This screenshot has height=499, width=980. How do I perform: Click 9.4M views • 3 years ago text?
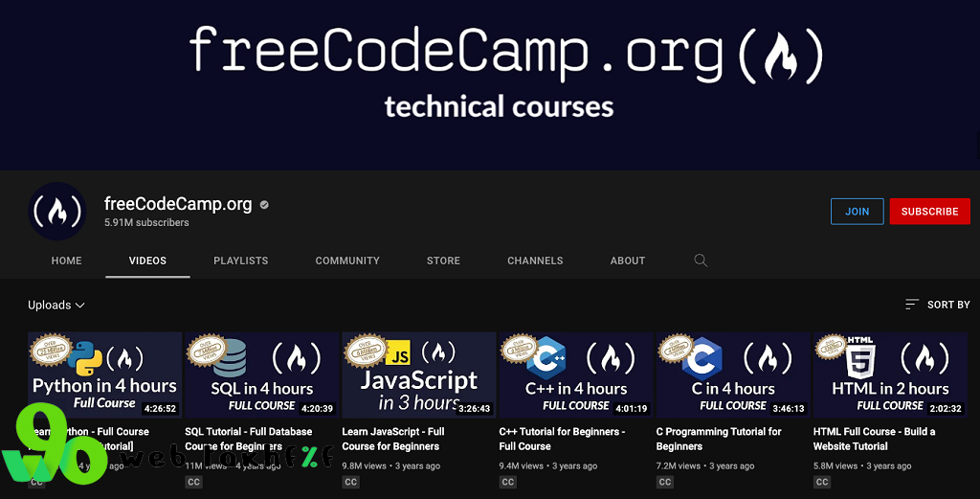coord(548,465)
